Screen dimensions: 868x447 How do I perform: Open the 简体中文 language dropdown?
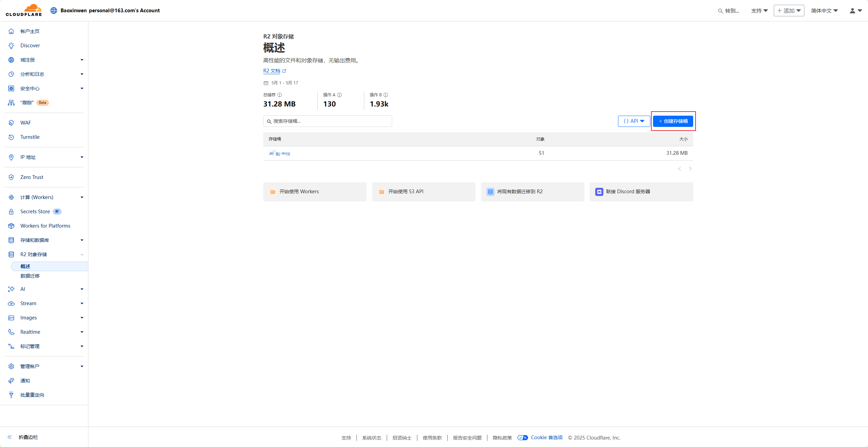(824, 11)
